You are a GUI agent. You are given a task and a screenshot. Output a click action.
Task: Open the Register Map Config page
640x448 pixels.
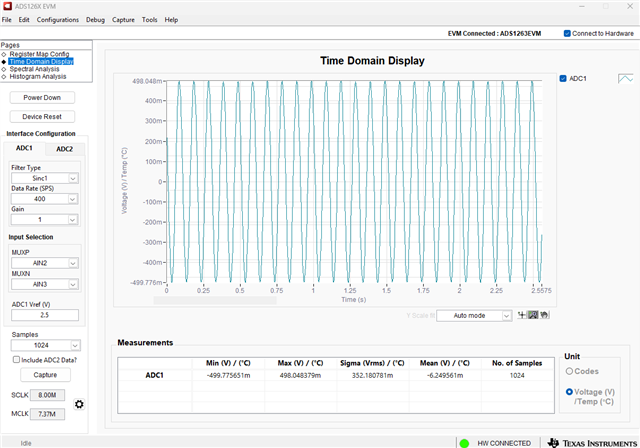[39, 54]
